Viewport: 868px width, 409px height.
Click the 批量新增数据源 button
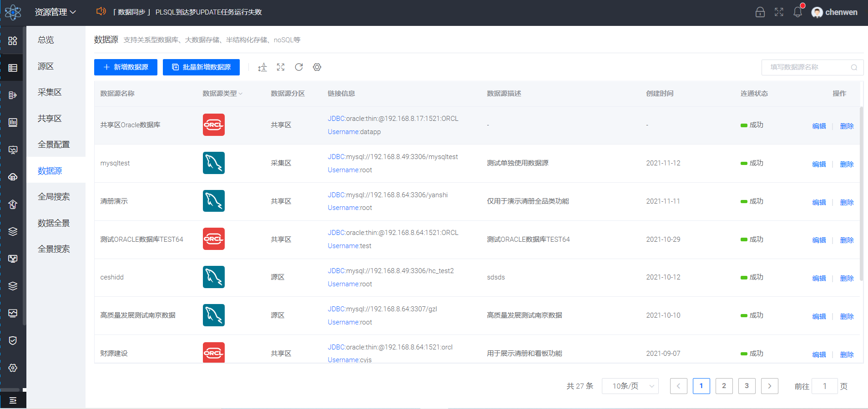point(201,67)
